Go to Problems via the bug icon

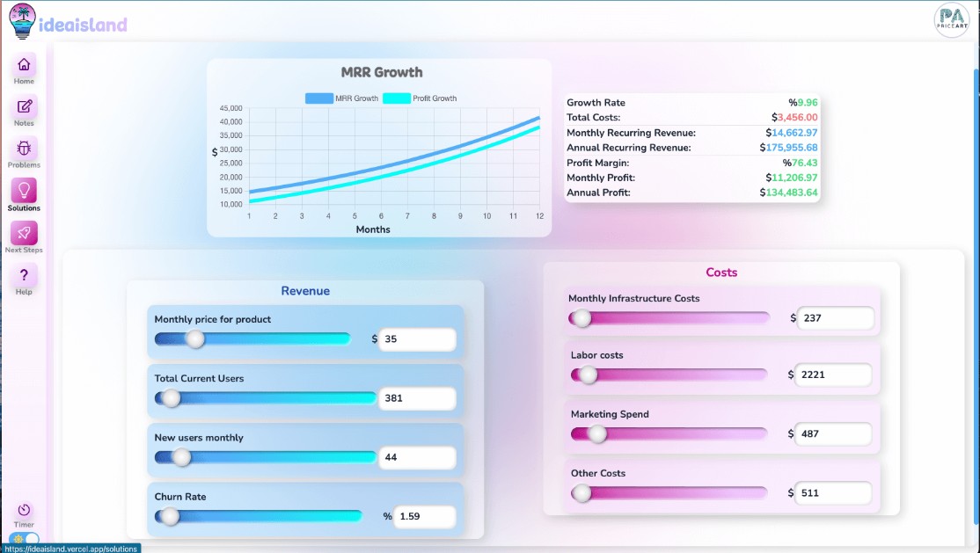tap(24, 149)
